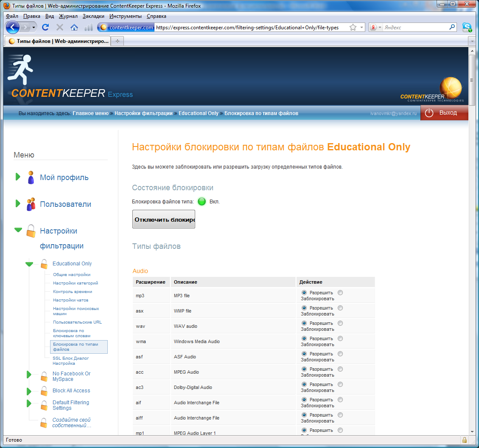The image size is (479, 448).
Task: Click the search magnifier icon
Action: 452,27
